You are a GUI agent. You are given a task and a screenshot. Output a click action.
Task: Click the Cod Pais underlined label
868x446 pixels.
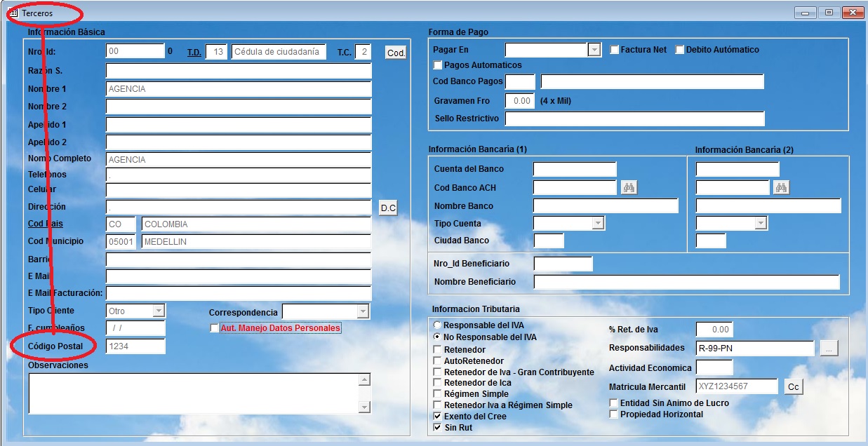point(45,224)
